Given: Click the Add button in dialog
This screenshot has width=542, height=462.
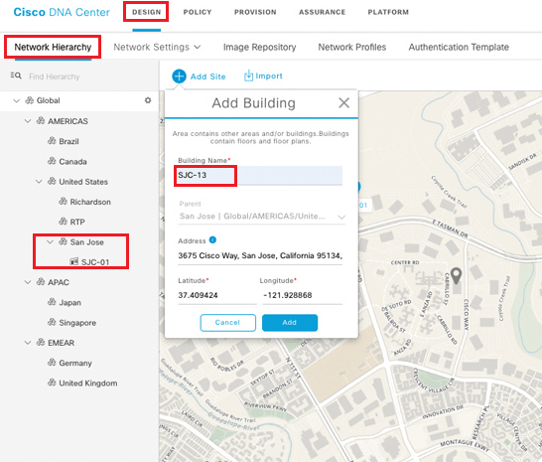Looking at the screenshot, I should pos(290,322).
